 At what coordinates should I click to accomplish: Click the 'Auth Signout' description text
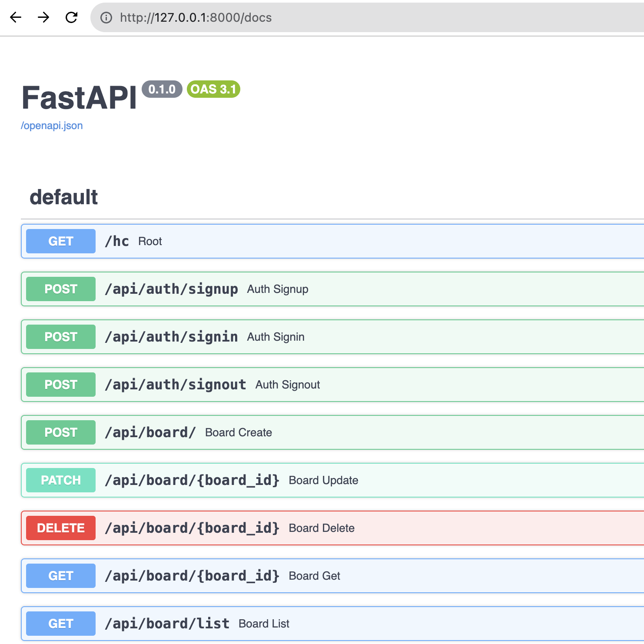[288, 385]
